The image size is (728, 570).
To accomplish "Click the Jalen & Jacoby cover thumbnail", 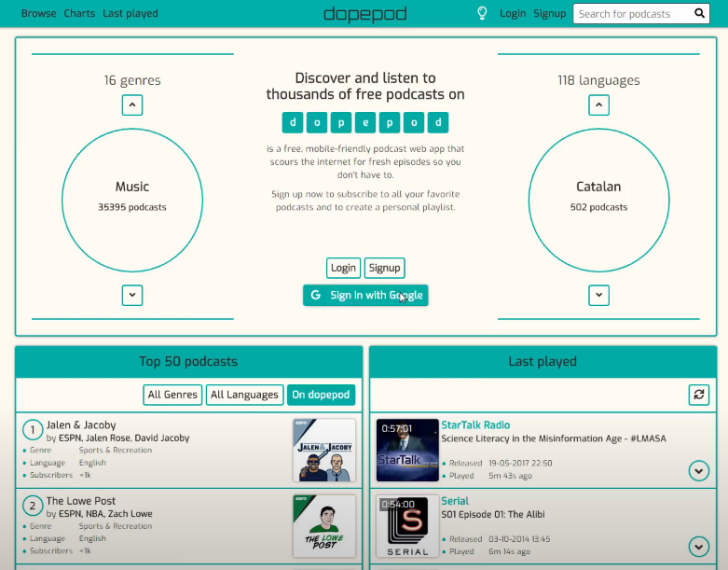I will (x=324, y=451).
